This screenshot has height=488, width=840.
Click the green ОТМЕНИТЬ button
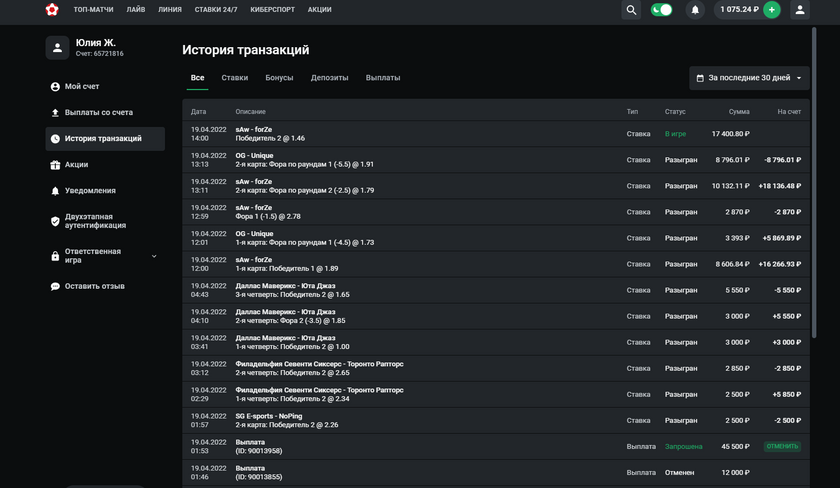point(782,447)
